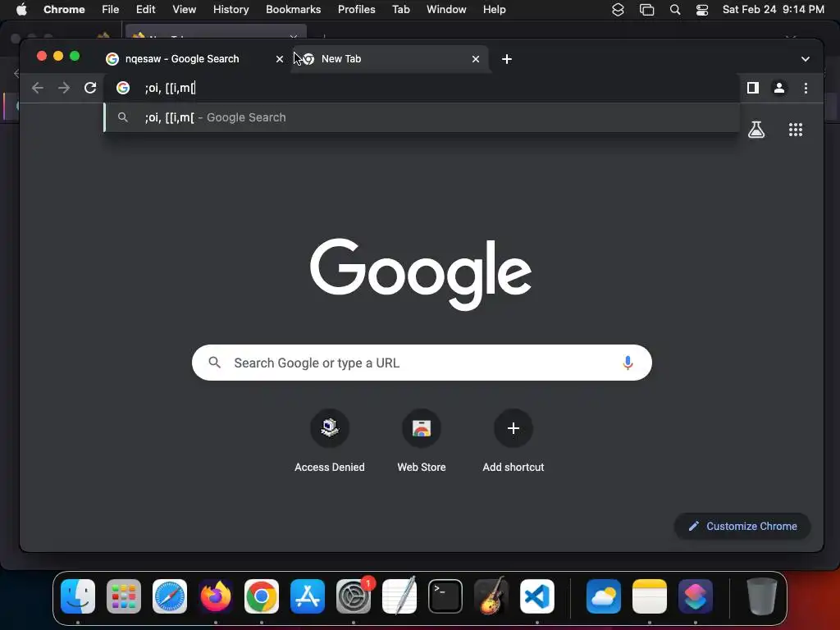The height and width of the screenshot is (630, 840).
Task: Open the side panel icon
Action: click(753, 88)
